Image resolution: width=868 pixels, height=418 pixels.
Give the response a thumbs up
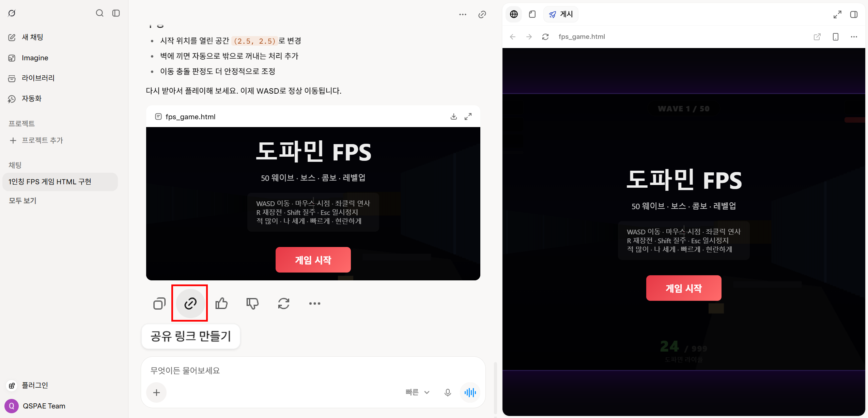(x=221, y=303)
